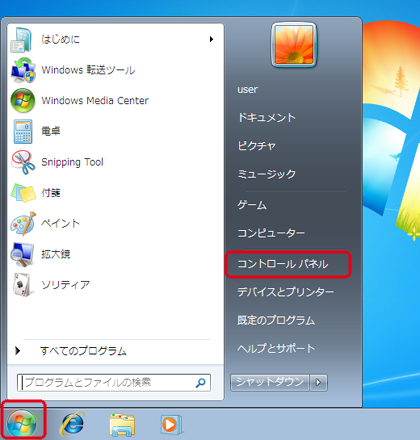The image size is (420, 440).
Task: Open Windows Media Center icon
Action: pos(23,100)
